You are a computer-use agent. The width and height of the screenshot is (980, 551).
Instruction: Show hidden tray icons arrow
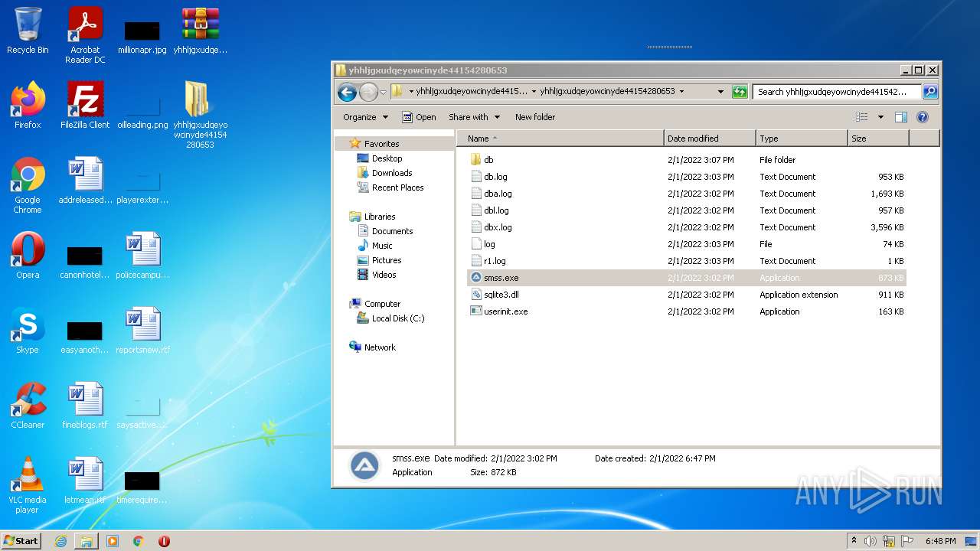tap(854, 541)
